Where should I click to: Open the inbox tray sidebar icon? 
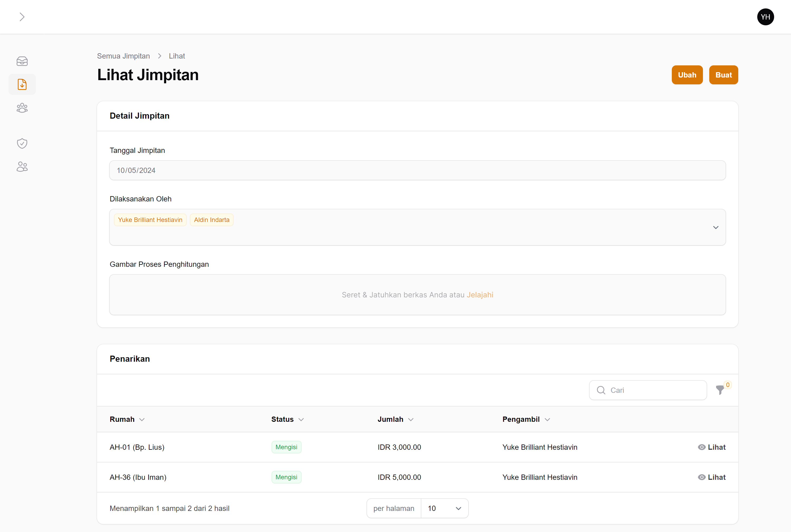pyautogui.click(x=22, y=61)
